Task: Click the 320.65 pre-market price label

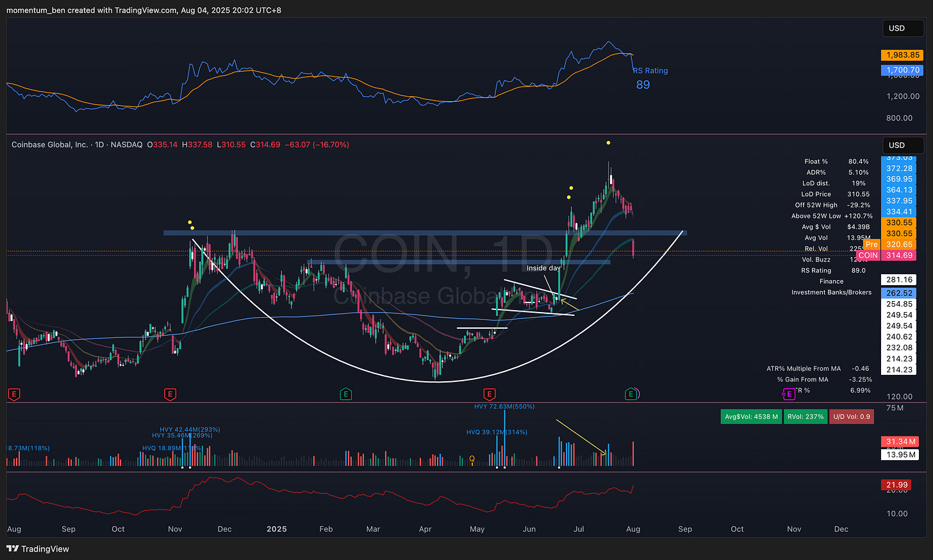Action: pos(899,245)
